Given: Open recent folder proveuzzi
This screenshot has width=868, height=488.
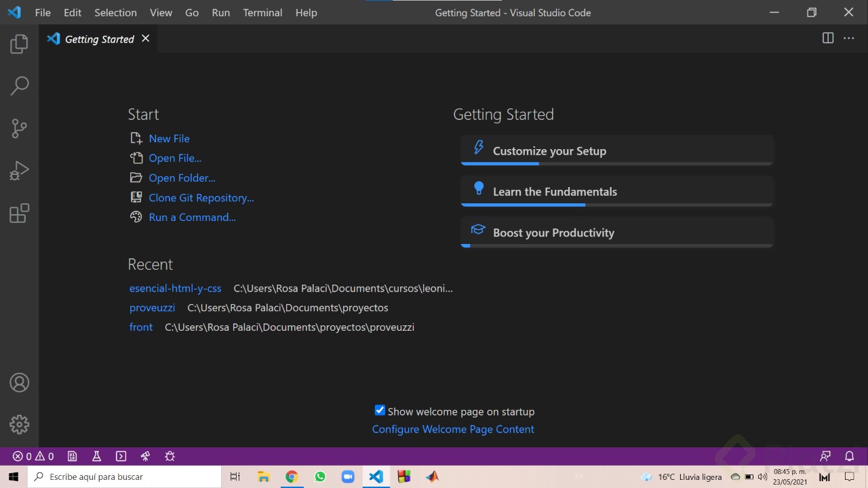Looking at the screenshot, I should pyautogui.click(x=152, y=308).
